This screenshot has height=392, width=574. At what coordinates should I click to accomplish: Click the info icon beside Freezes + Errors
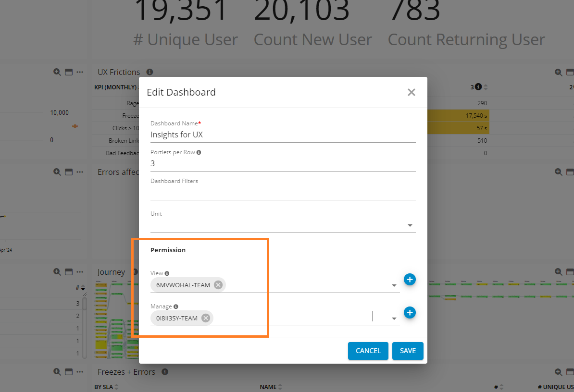[164, 372]
